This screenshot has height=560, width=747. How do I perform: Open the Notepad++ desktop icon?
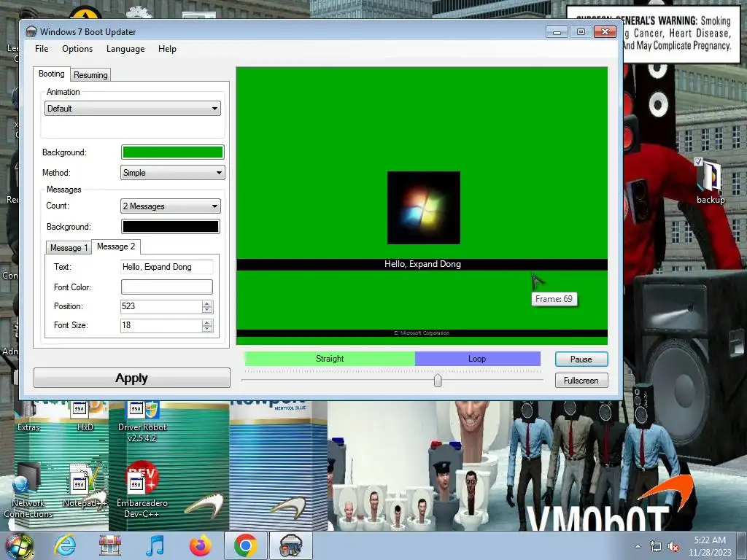pos(85,486)
